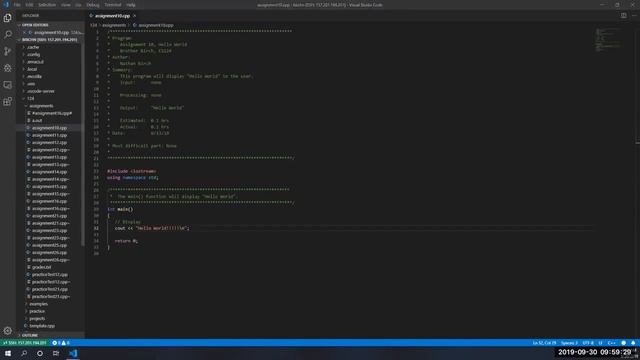640x360 pixels.
Task: Expand the .cache folder
Action: click(33, 47)
